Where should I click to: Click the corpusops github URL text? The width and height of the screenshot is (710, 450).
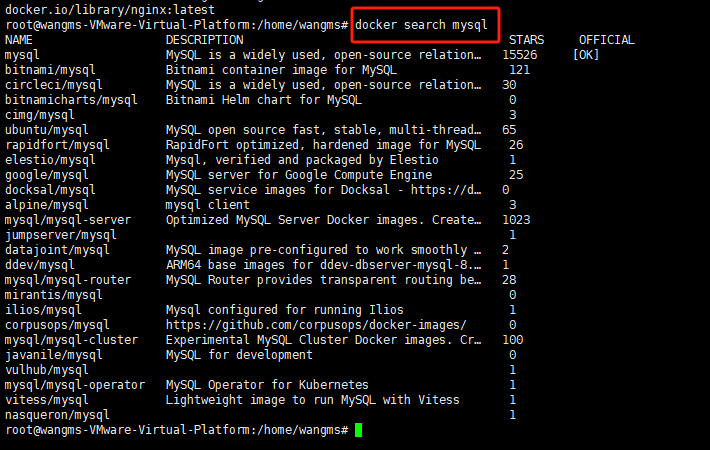click(316, 325)
